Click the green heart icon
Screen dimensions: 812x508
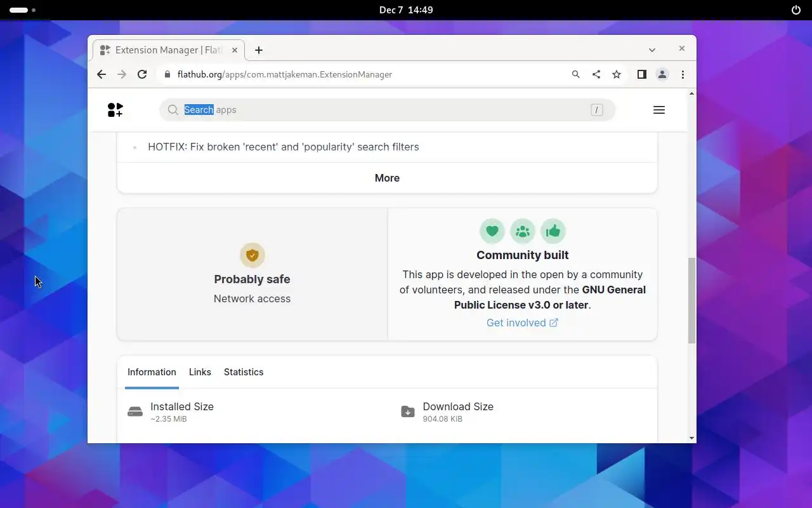coord(492,231)
